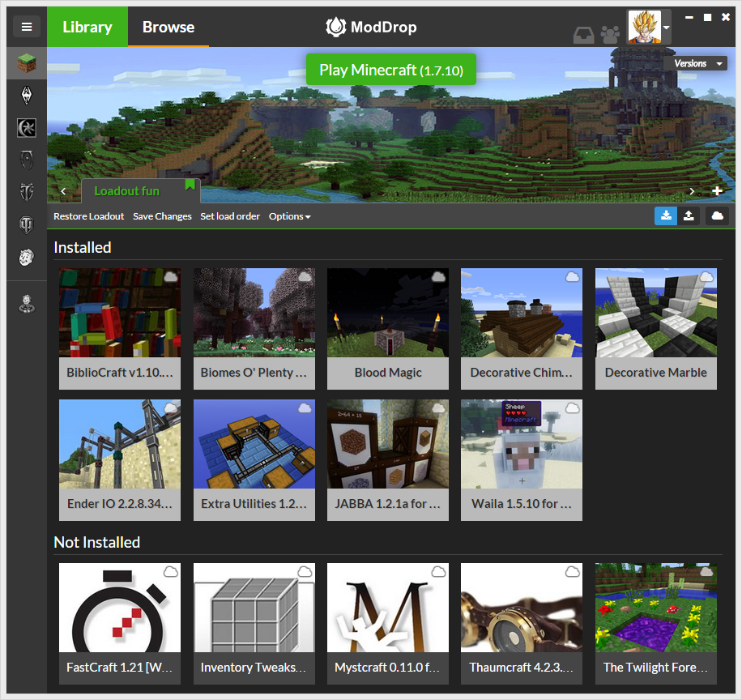
Task: Open the Blood Magic mod card
Action: [387, 328]
